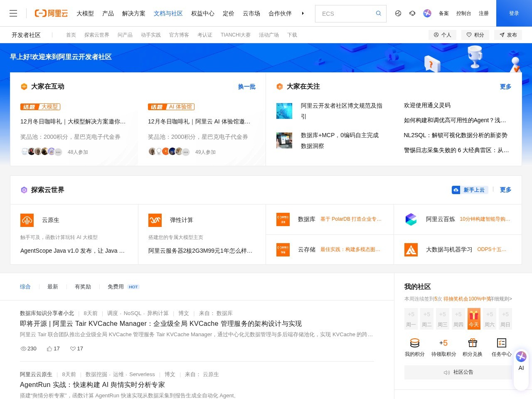Click the search magnifier icon
Viewport: 532px width, 399px height.
[378, 13]
